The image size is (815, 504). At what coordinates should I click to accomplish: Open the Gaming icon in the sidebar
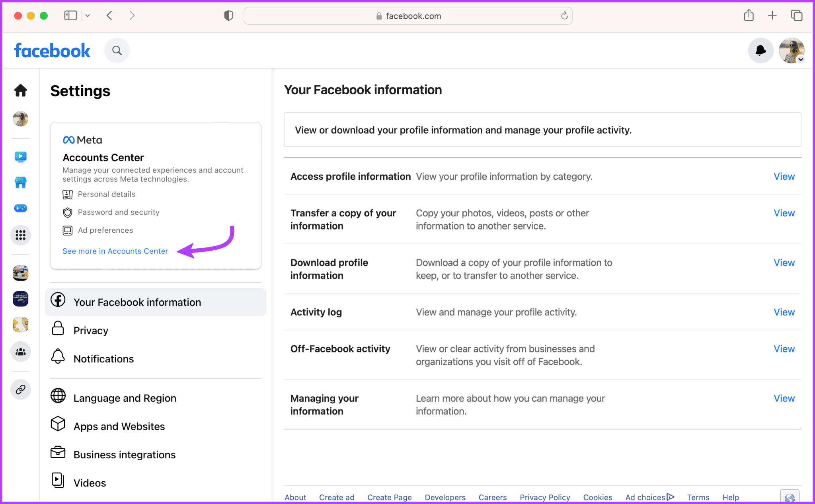pyautogui.click(x=20, y=208)
